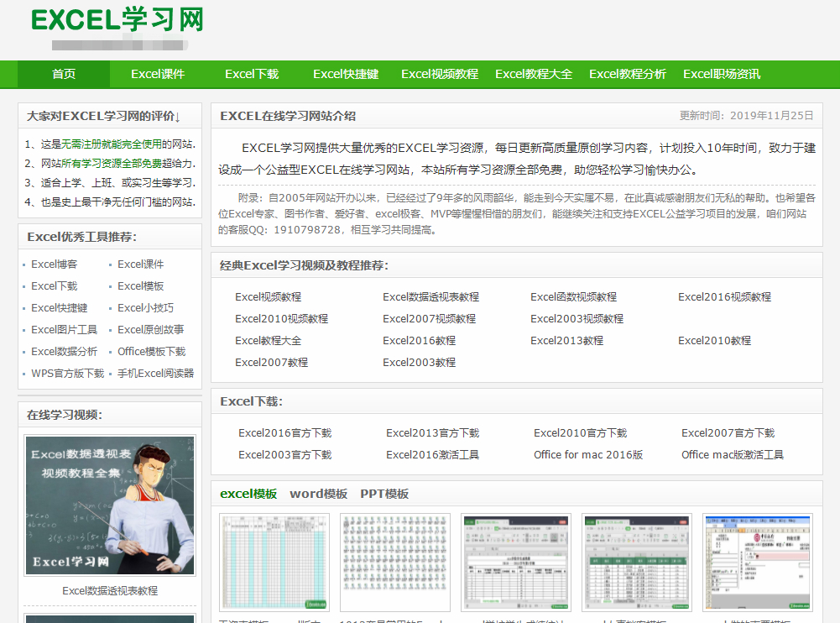
Task: Click the Excel2003官方下载 link
Action: (x=285, y=455)
